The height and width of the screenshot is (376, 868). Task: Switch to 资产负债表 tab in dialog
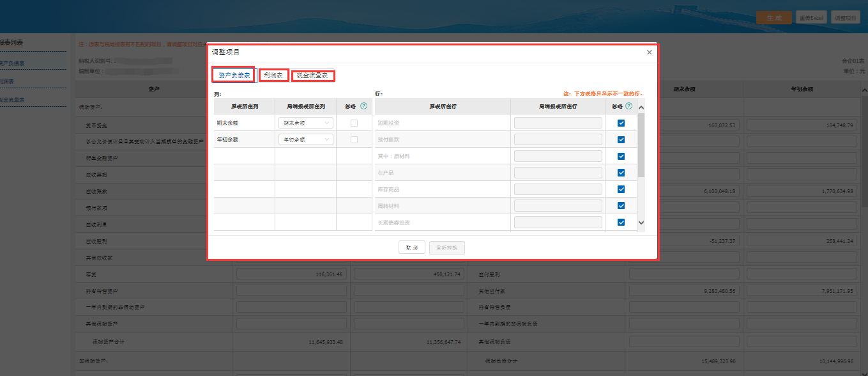234,75
